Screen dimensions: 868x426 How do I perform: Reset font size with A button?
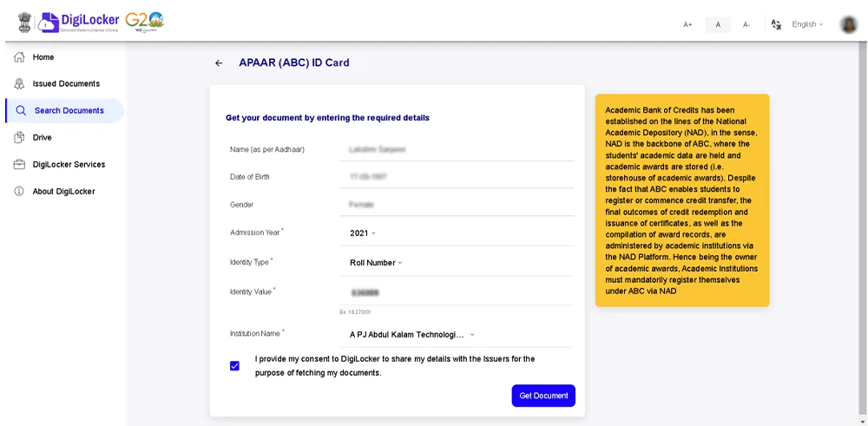click(x=718, y=24)
